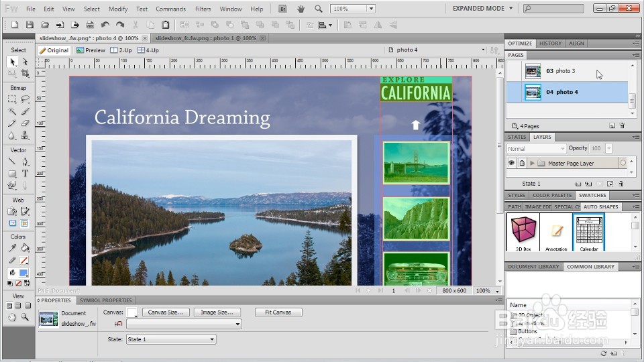Select the Rubber Stamp tool
Image resolution: width=644 pixels, height=362 pixels.
pyautogui.click(x=25, y=135)
